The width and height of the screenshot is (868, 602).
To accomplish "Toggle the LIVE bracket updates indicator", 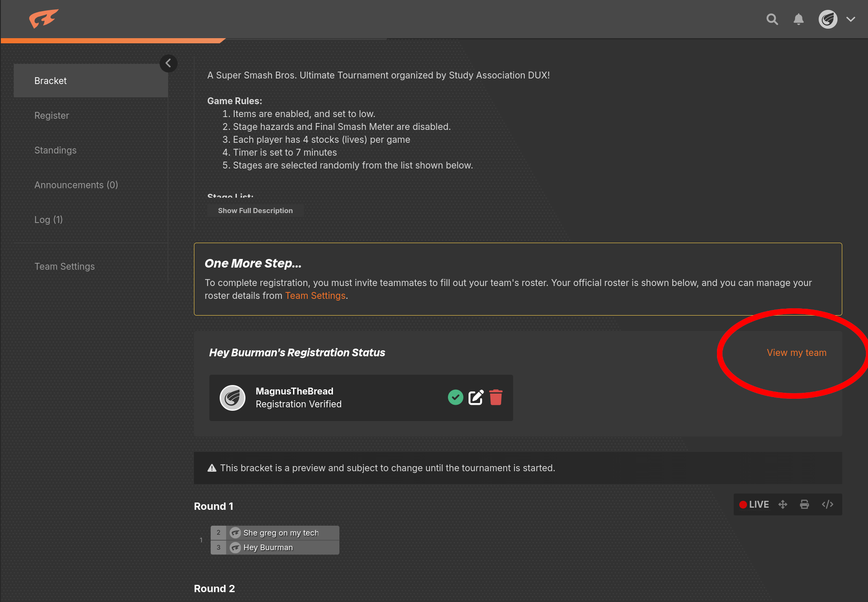I will point(754,505).
